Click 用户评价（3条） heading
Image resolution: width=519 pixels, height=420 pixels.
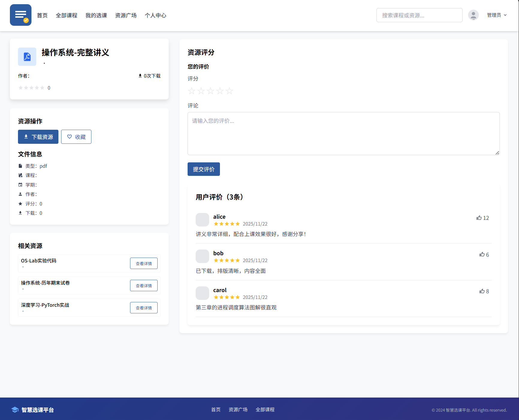tap(221, 197)
